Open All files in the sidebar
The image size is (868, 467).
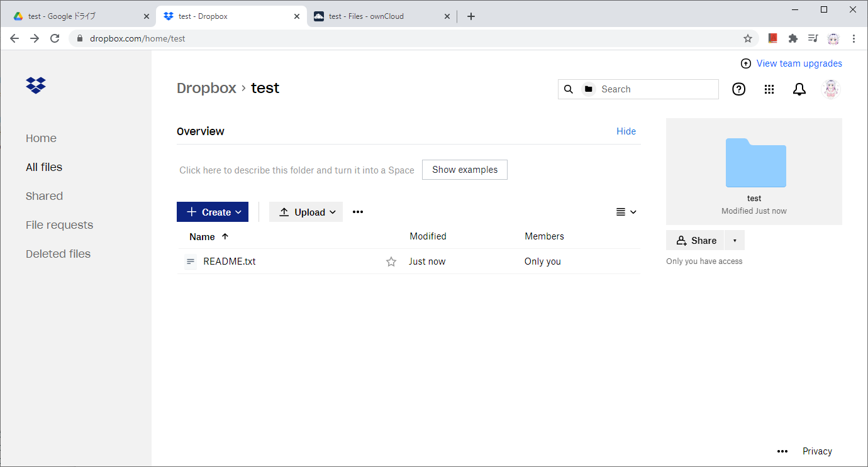[44, 167]
